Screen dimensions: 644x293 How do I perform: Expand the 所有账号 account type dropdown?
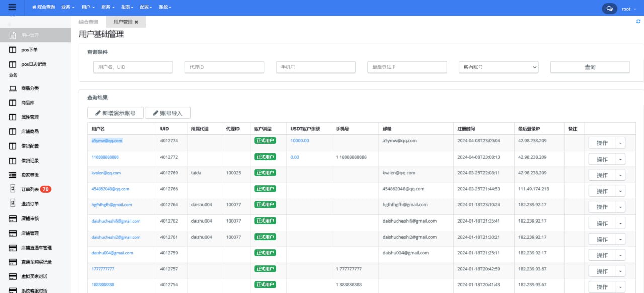tap(498, 67)
